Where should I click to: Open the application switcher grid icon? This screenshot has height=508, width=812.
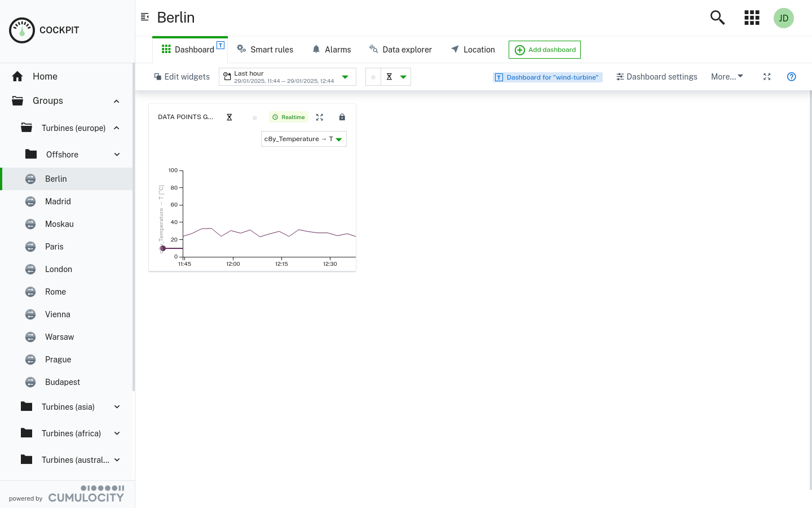(x=752, y=17)
